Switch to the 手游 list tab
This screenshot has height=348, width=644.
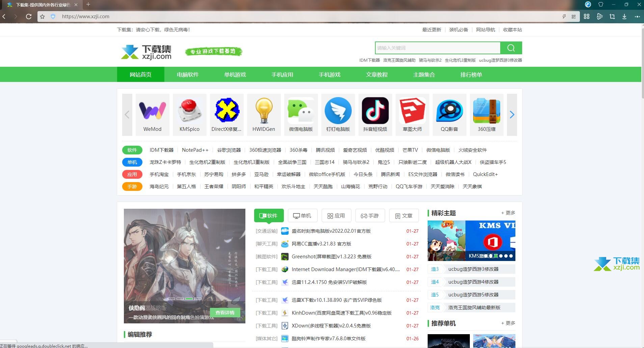370,215
